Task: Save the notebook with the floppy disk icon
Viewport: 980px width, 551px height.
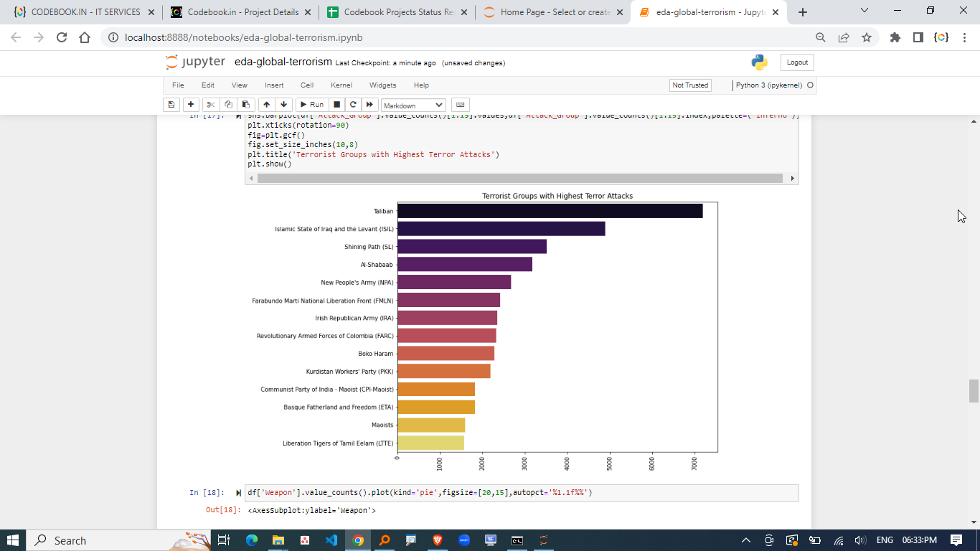Action: click(171, 105)
